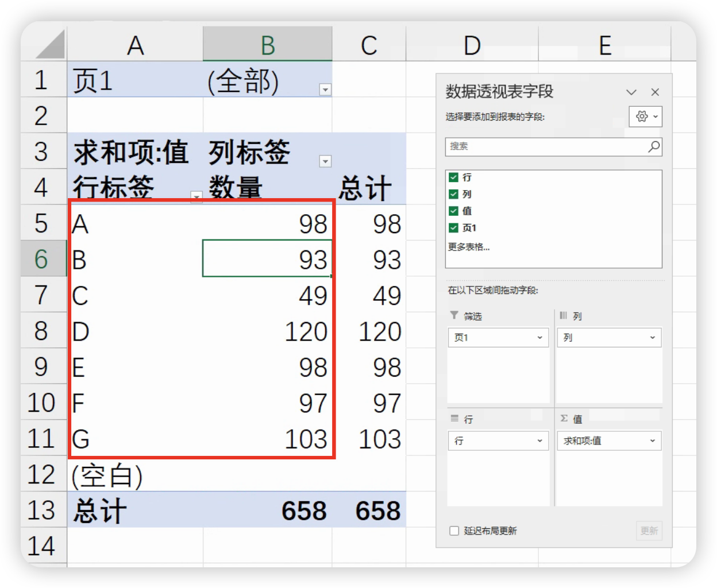The width and height of the screenshot is (717, 588).
Task: Select column C header
Action: [x=369, y=44]
